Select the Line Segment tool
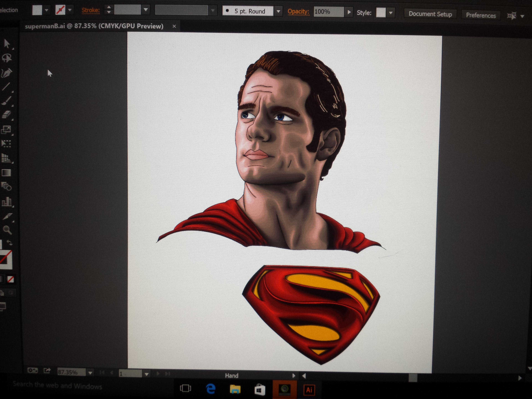Image resolution: width=532 pixels, height=399 pixels. click(x=6, y=87)
